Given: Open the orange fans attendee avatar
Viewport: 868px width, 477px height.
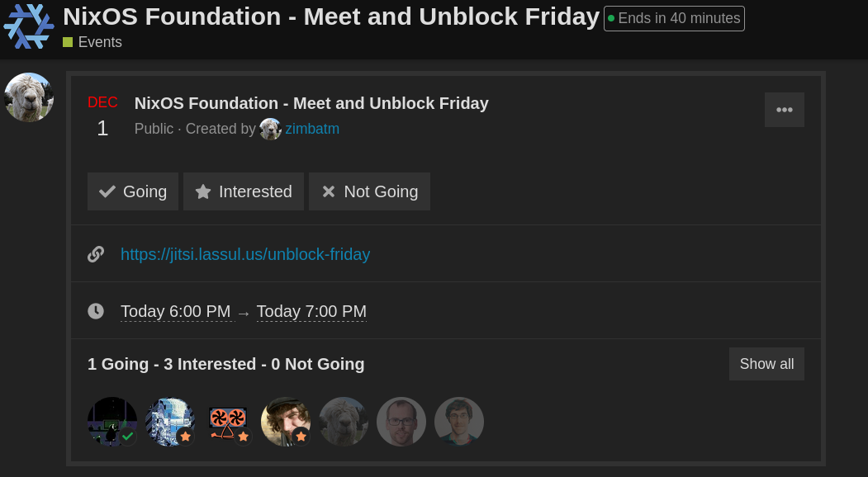Looking at the screenshot, I should coord(228,422).
